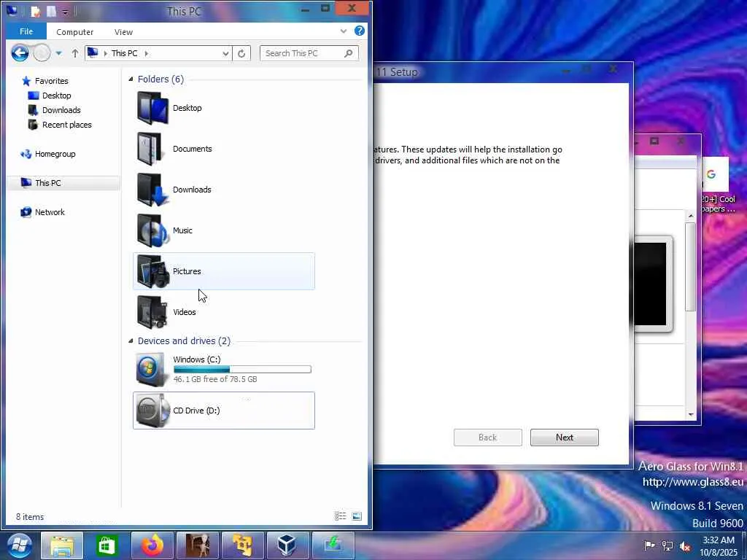Open the clock showing 3:32 AM
Image resolution: width=747 pixels, height=560 pixels.
coord(719,545)
